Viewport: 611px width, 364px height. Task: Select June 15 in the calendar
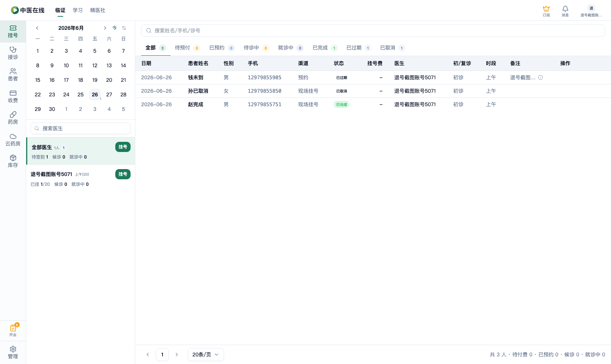click(37, 80)
